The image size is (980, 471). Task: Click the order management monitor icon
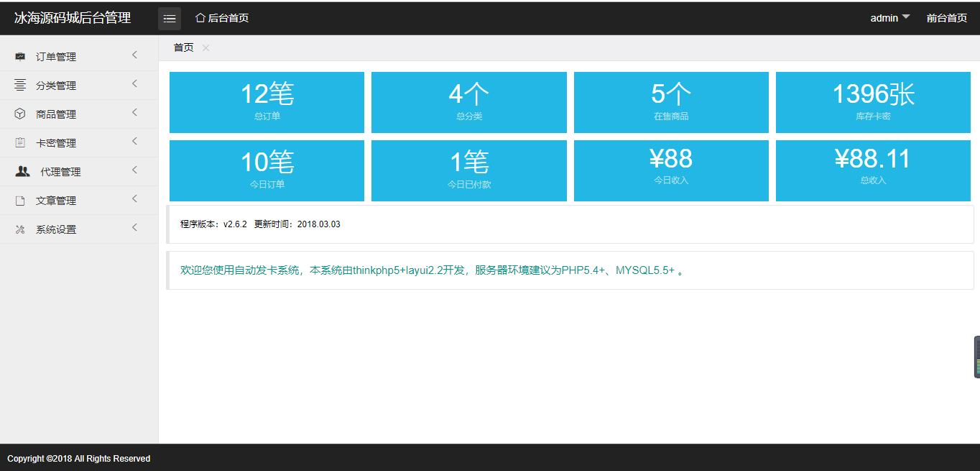[x=20, y=57]
